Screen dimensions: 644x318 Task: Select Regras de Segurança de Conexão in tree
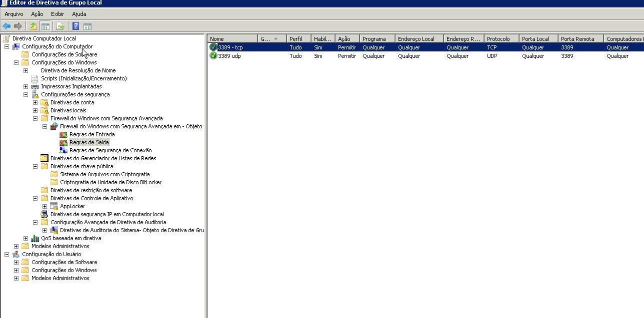coord(110,150)
